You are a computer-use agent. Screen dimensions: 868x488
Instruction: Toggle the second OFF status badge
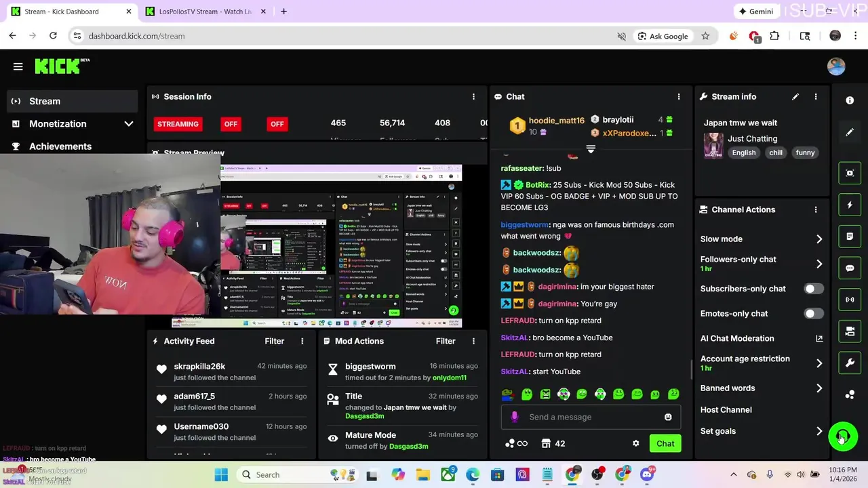coord(277,124)
